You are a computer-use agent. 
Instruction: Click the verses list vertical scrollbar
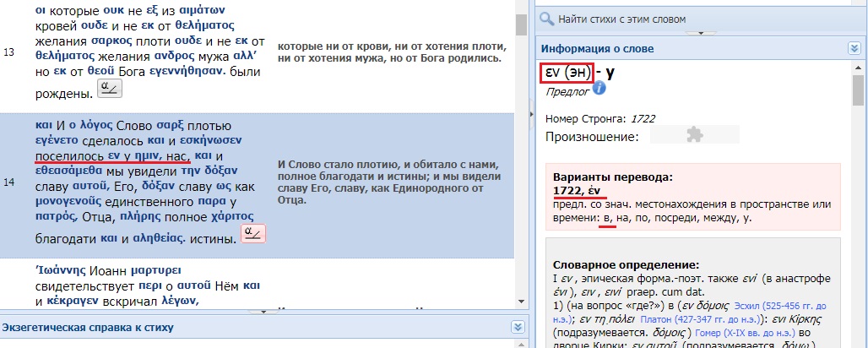tap(522, 152)
